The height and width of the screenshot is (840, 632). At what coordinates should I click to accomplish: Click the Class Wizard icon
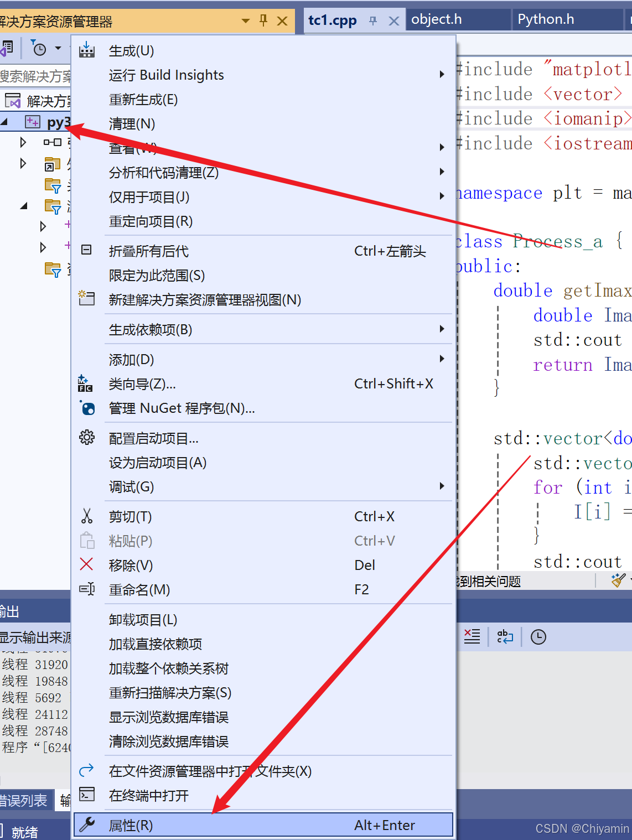pyautogui.click(x=85, y=383)
